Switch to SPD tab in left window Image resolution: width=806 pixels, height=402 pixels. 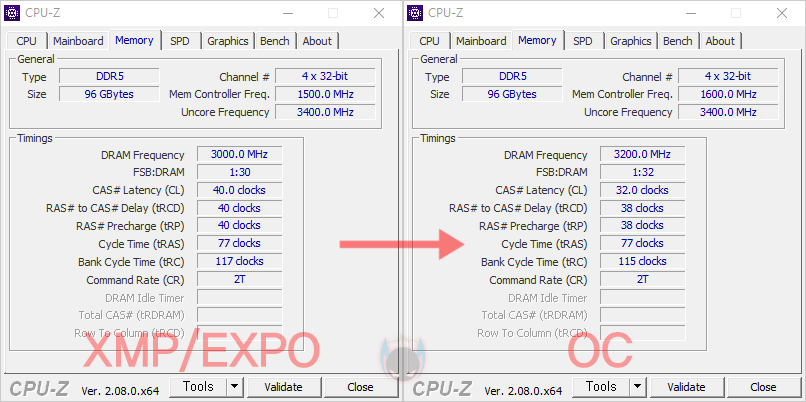(180, 41)
